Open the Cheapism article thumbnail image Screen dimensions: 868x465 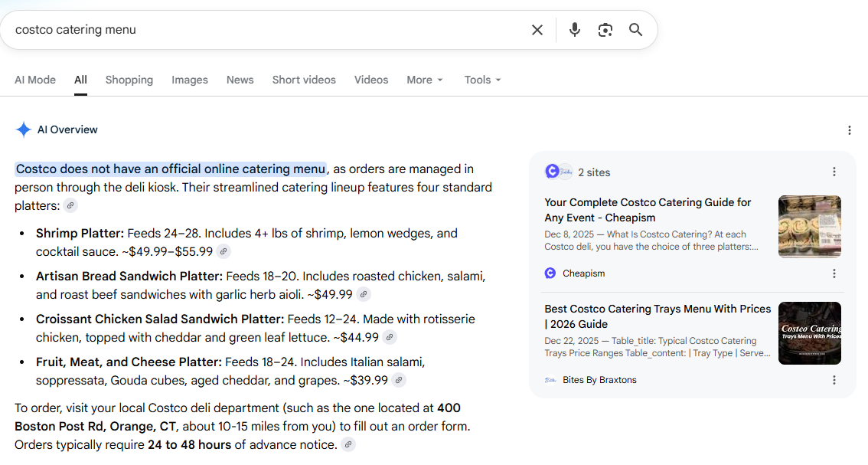pos(809,227)
